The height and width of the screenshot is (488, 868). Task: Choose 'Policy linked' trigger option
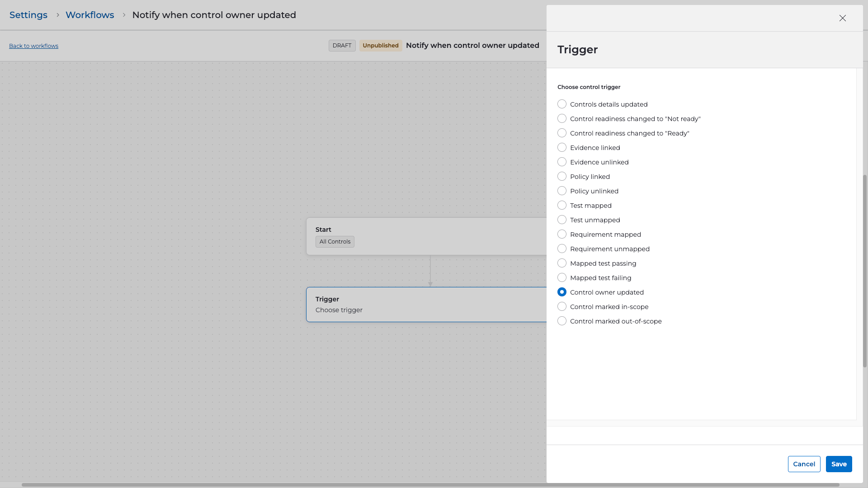(x=562, y=177)
